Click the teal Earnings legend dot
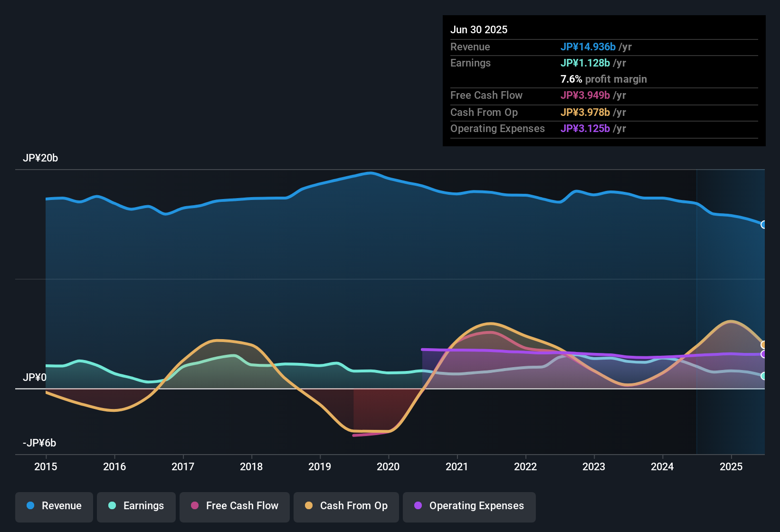This screenshot has height=532, width=780. click(x=112, y=506)
